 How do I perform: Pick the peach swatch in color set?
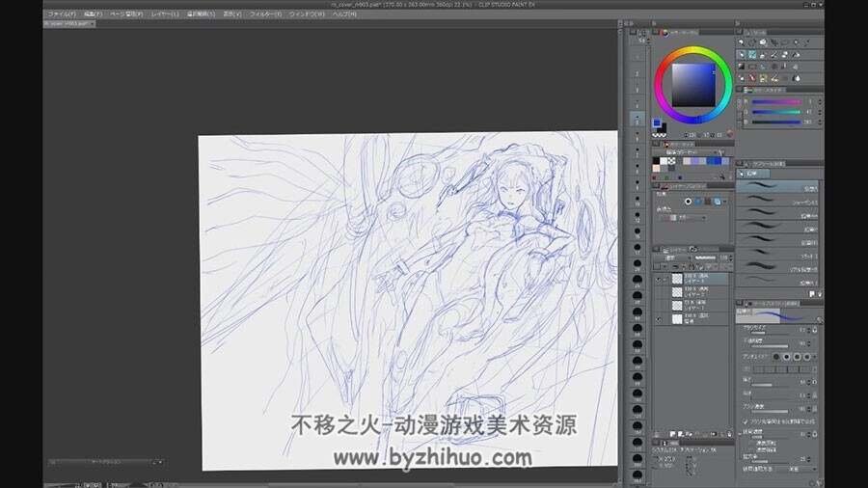(x=656, y=168)
